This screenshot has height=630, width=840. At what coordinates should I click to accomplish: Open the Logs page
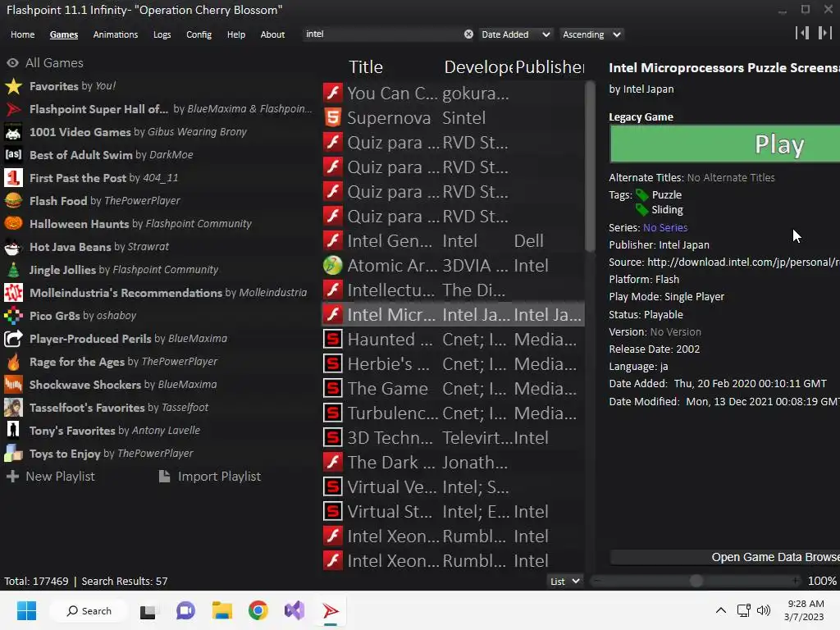162,34
